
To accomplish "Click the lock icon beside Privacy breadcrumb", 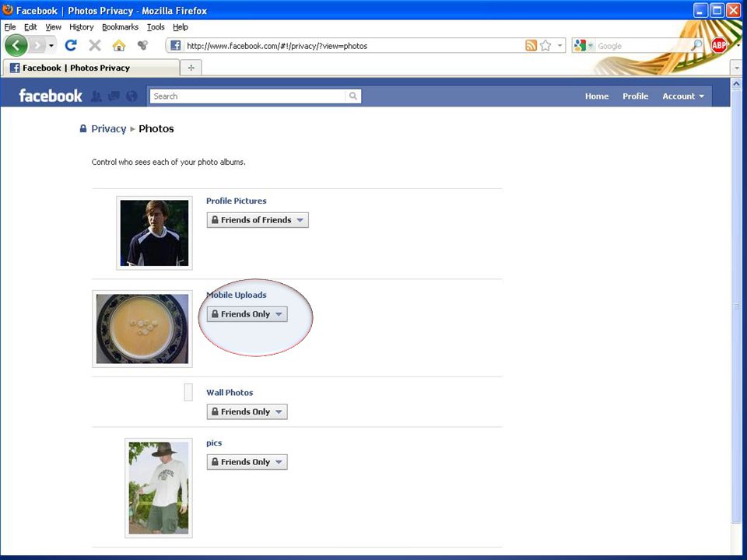I will pyautogui.click(x=83, y=128).
